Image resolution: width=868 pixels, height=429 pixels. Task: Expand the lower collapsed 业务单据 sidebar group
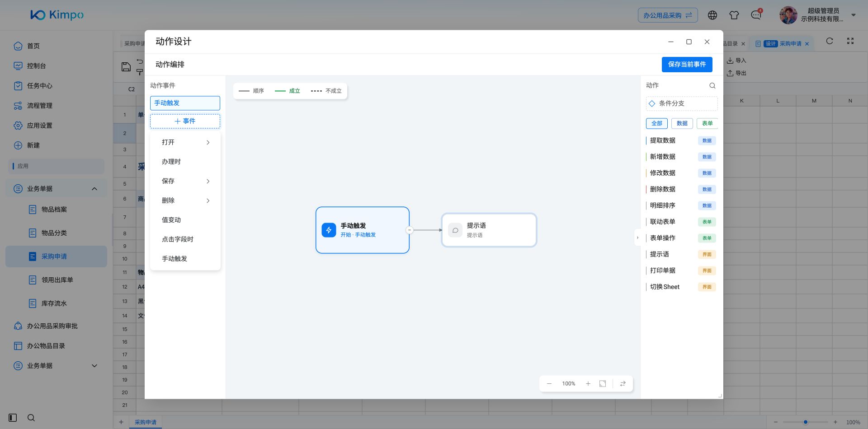(x=94, y=366)
